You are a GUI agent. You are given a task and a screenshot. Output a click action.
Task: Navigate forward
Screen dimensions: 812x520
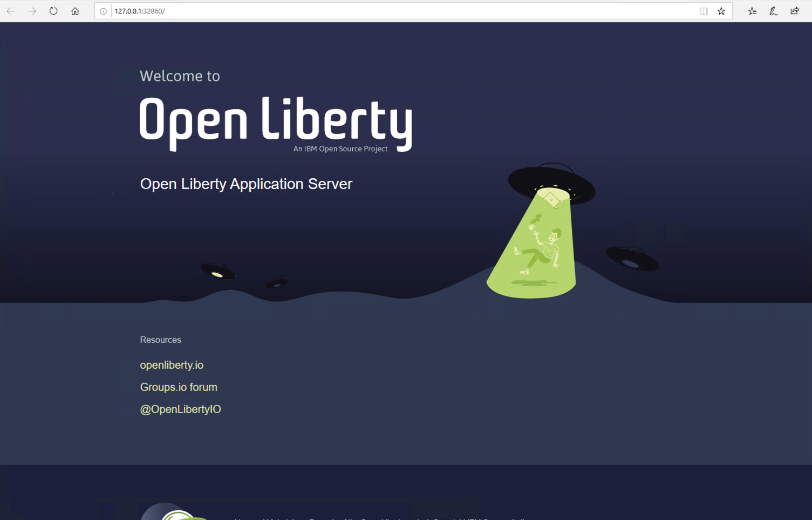click(x=32, y=11)
